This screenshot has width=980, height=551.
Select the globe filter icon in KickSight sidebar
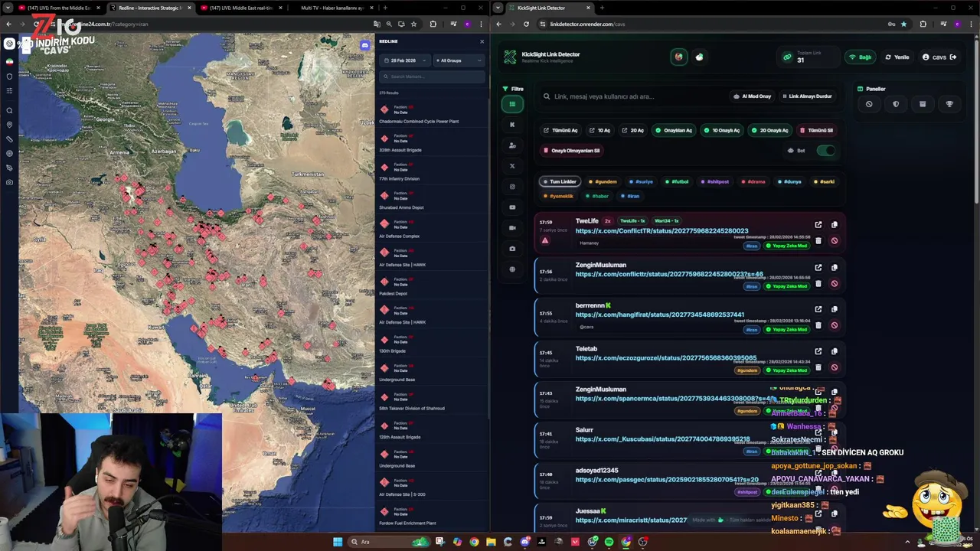tap(512, 269)
